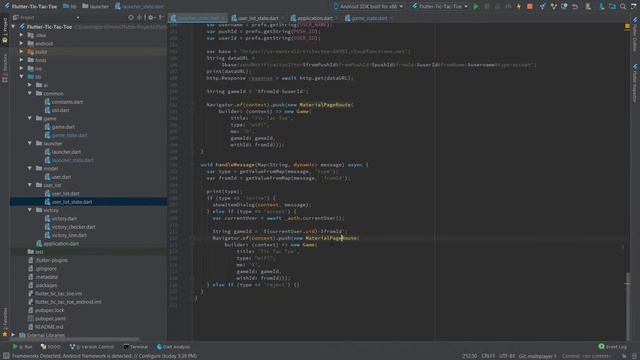Open Project panel settings gear
Screen dimensions: 640x360
click(151, 18)
